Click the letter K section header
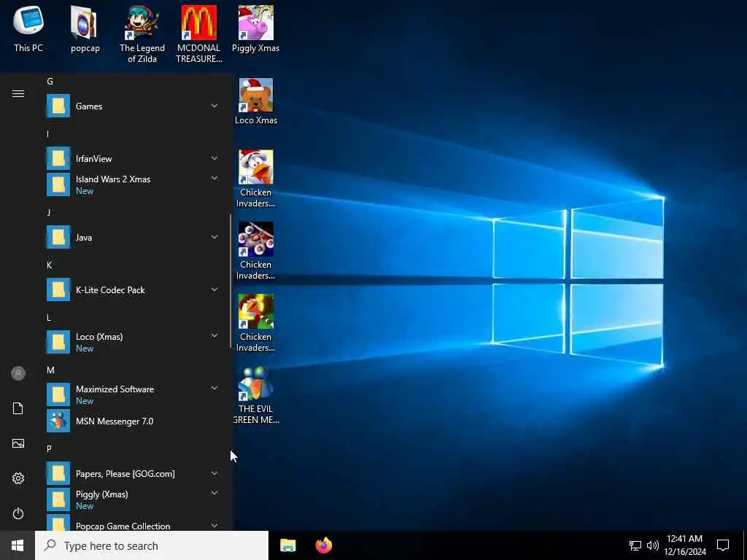Image resolution: width=747 pixels, height=560 pixels. [x=49, y=265]
